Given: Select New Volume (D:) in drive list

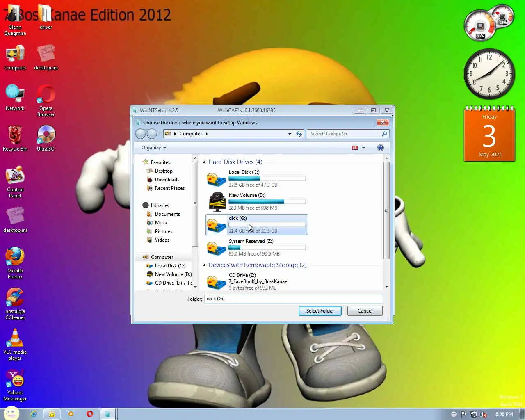Looking at the screenshot, I should (x=256, y=202).
